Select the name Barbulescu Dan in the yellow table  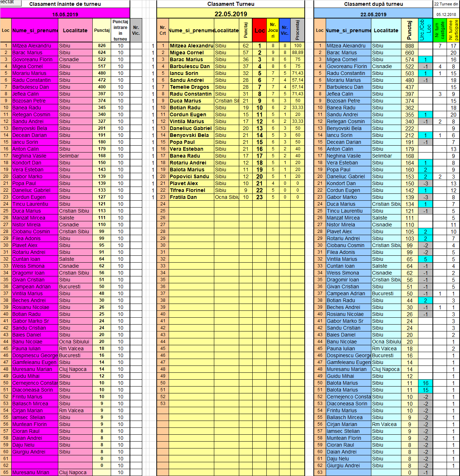(x=191, y=66)
